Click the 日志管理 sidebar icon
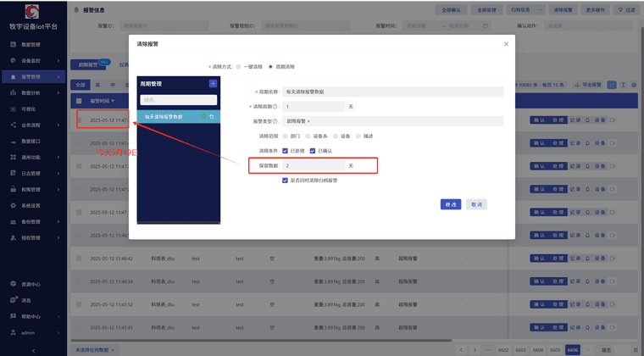Screen dimensions: 644x356 click(x=14, y=173)
